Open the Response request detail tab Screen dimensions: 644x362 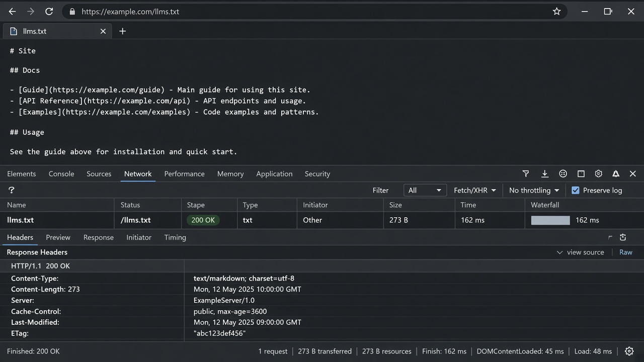[x=99, y=237]
